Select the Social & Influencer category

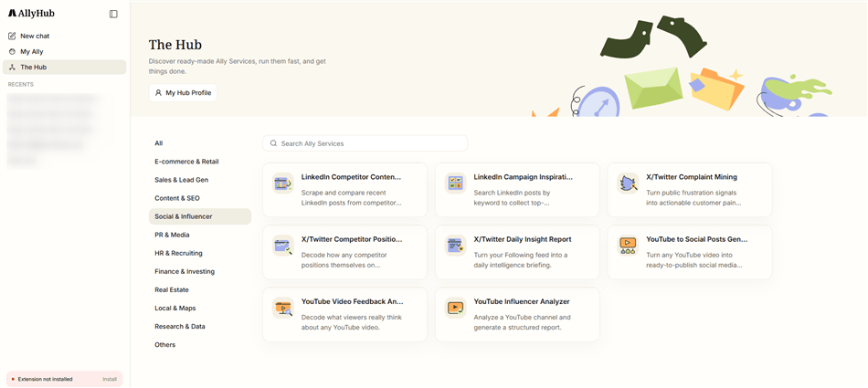tap(200, 216)
